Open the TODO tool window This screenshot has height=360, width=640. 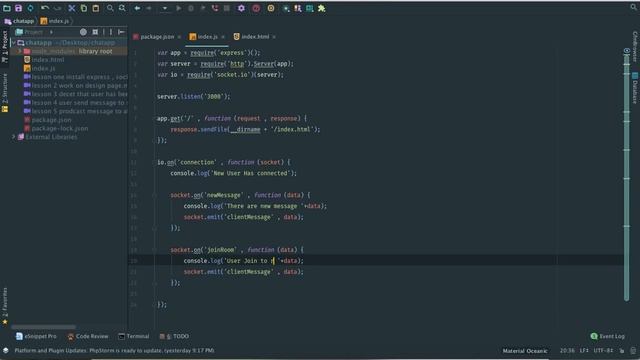pos(174,336)
